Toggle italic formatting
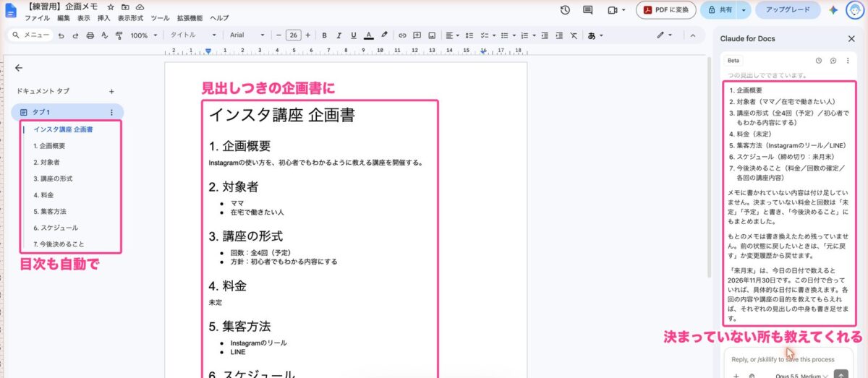 tap(339, 35)
